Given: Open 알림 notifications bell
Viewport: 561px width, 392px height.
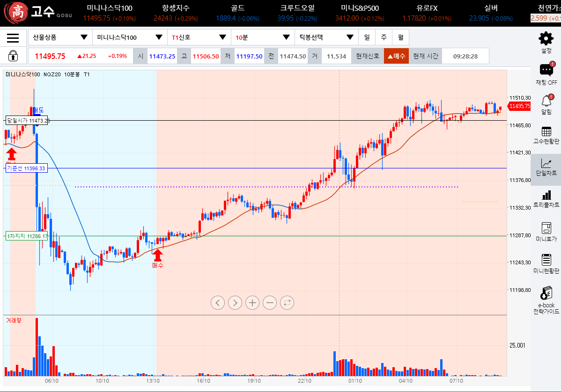Looking at the screenshot, I should point(546,104).
